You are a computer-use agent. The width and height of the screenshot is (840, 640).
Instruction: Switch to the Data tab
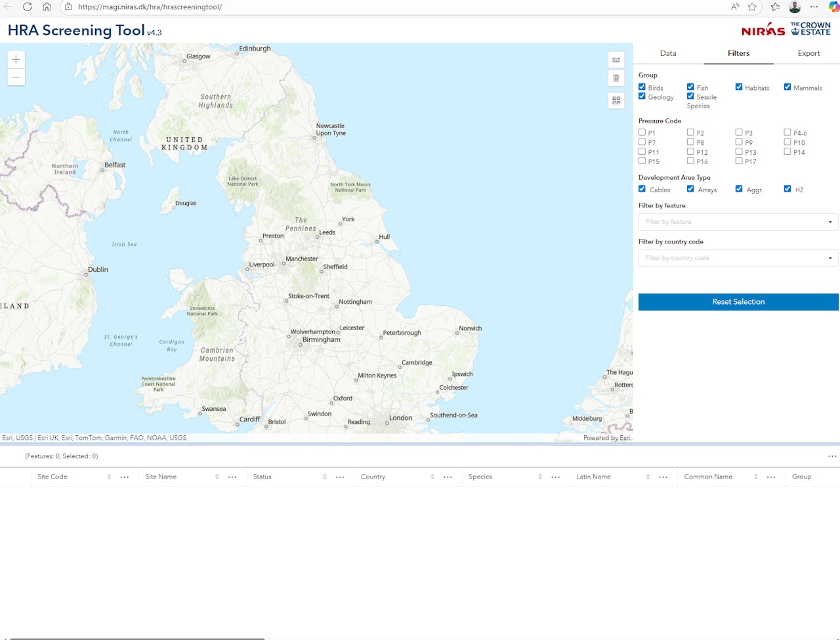tap(668, 53)
